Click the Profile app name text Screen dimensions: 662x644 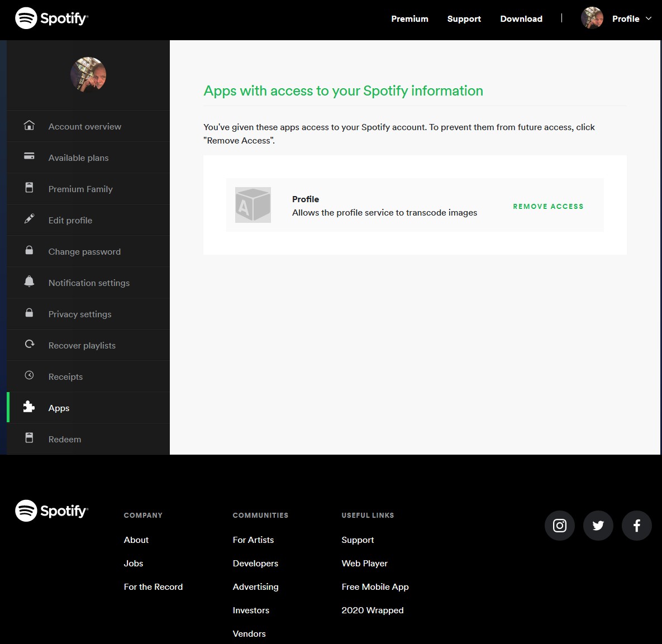(x=306, y=199)
